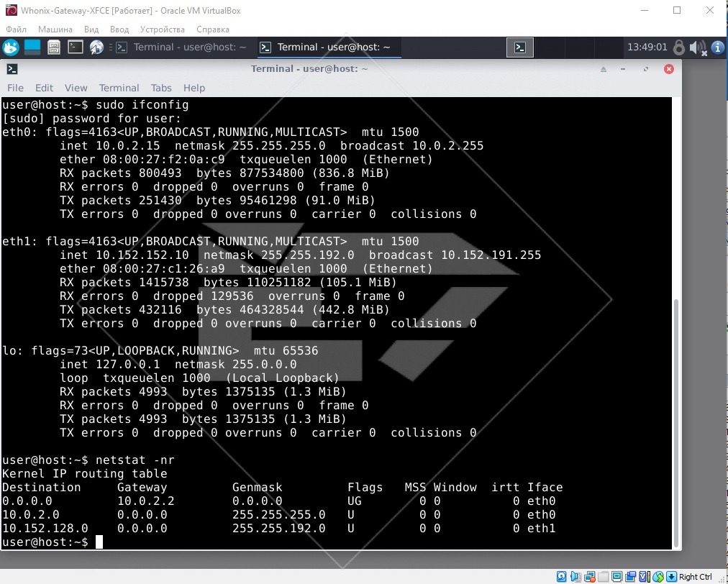Switch to the first Terminal taskbar window

(x=181, y=47)
